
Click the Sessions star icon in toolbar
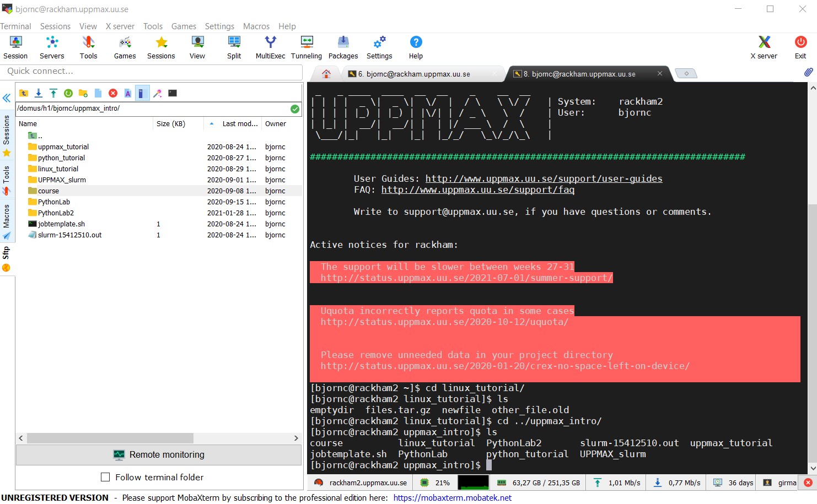click(161, 47)
